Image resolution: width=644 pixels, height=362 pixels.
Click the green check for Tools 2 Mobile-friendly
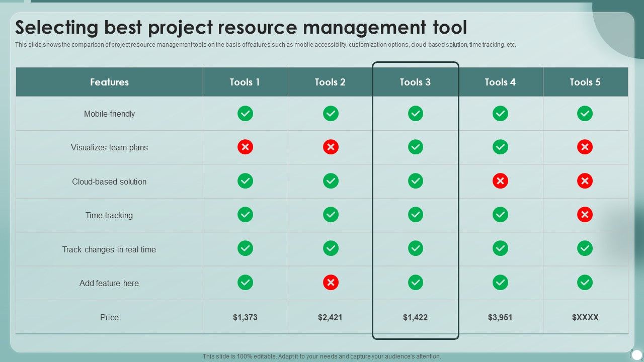(331, 114)
